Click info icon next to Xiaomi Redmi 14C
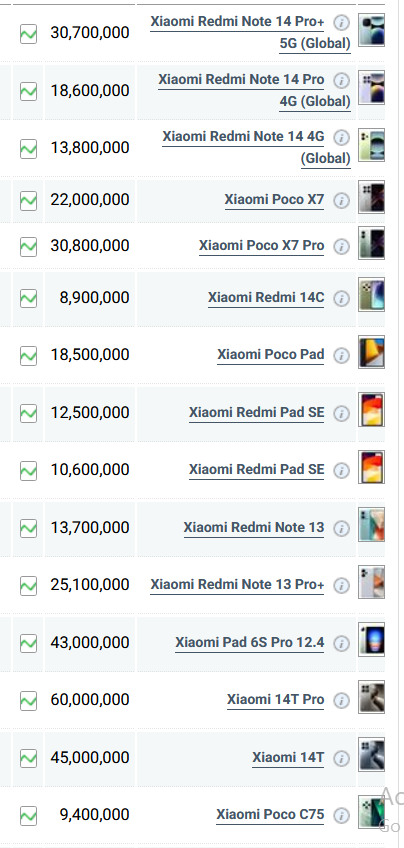 coord(341,299)
